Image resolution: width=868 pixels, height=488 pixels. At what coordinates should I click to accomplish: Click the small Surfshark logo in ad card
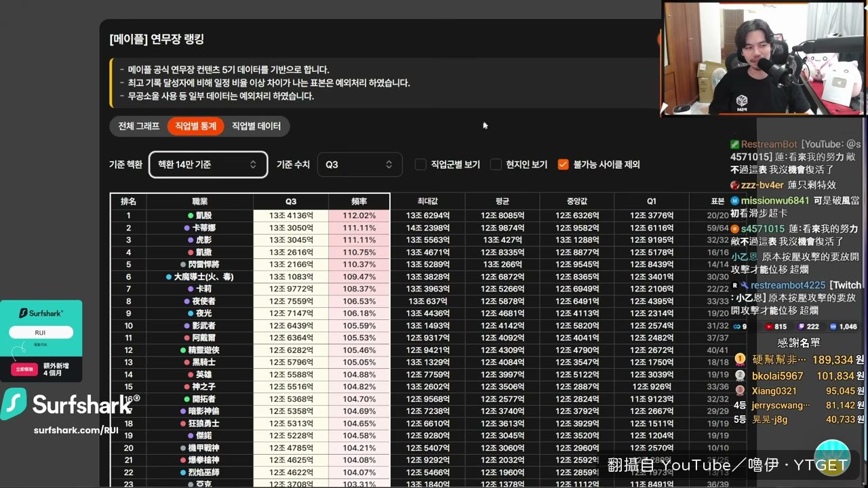point(41,313)
